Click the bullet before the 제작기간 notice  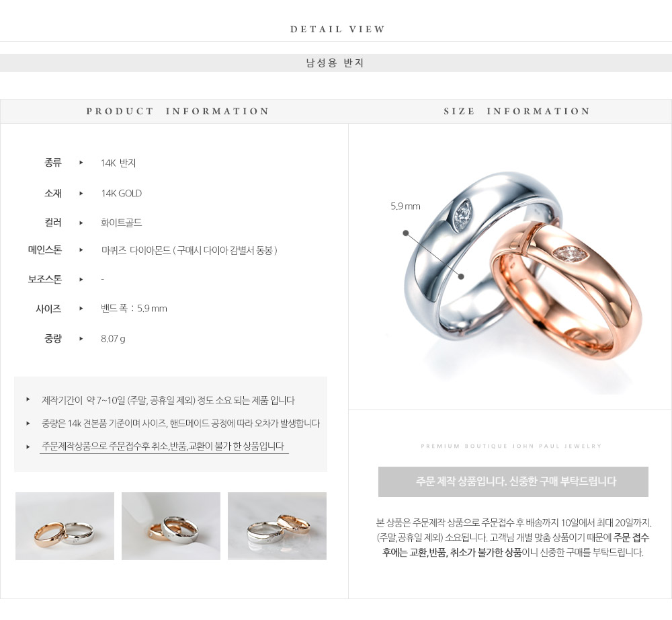(x=28, y=399)
